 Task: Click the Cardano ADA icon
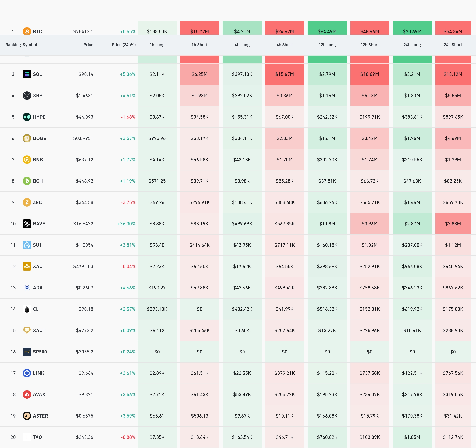pos(27,288)
